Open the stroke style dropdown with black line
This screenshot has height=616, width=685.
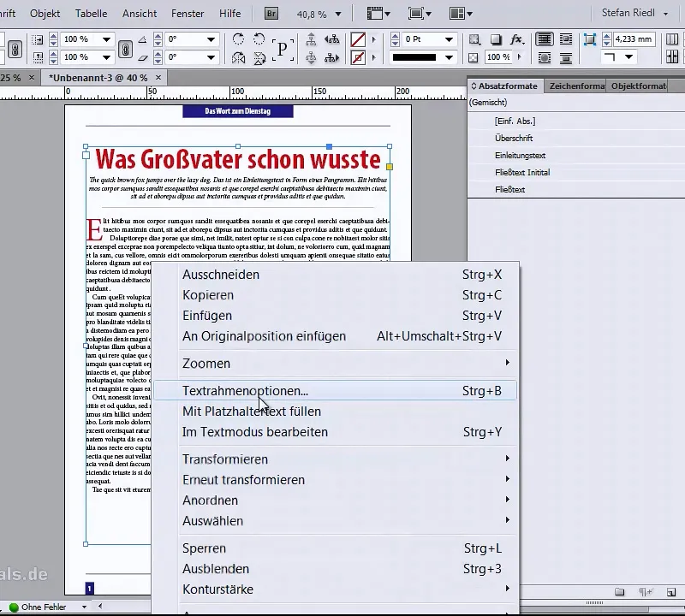click(449, 57)
